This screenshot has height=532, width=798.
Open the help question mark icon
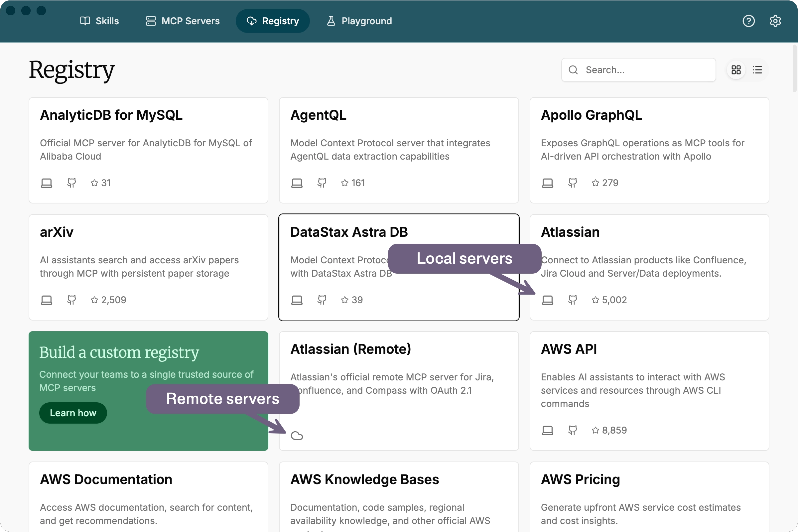(x=748, y=21)
